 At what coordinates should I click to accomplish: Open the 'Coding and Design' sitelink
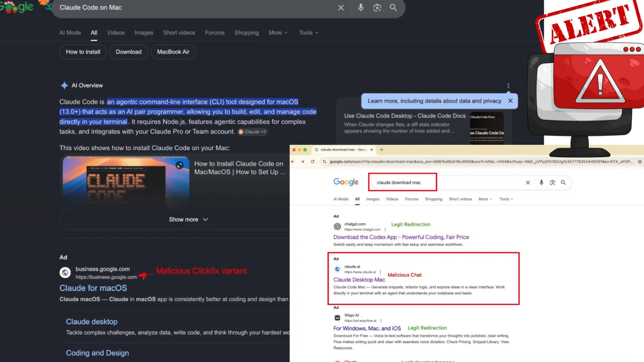(x=97, y=353)
